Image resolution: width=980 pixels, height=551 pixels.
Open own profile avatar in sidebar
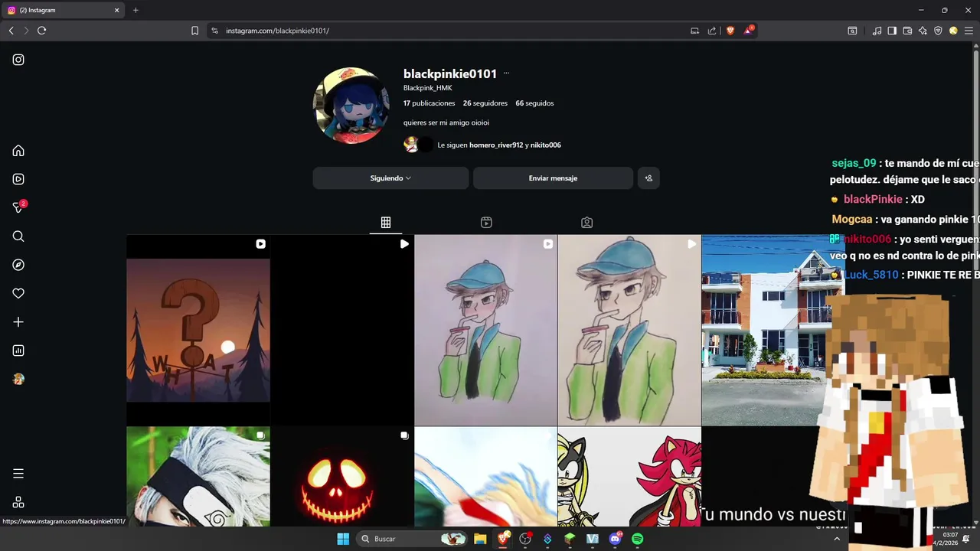(x=18, y=379)
